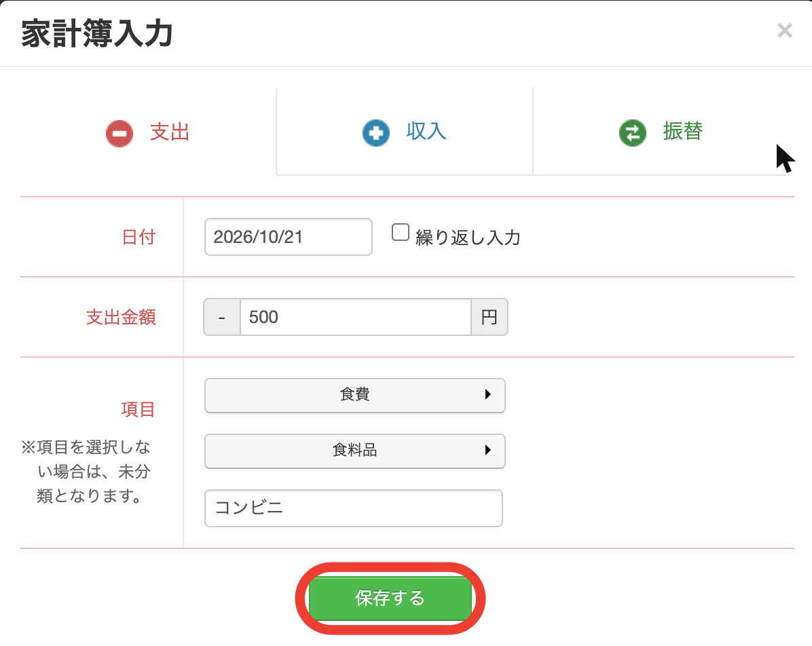Click the blue plus 収入 icon

[376, 133]
